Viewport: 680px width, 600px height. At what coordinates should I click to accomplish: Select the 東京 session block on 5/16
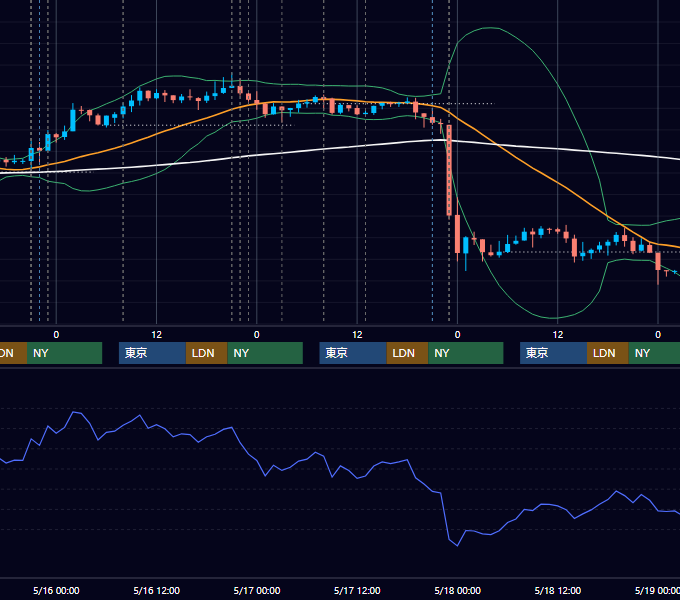[x=152, y=353]
